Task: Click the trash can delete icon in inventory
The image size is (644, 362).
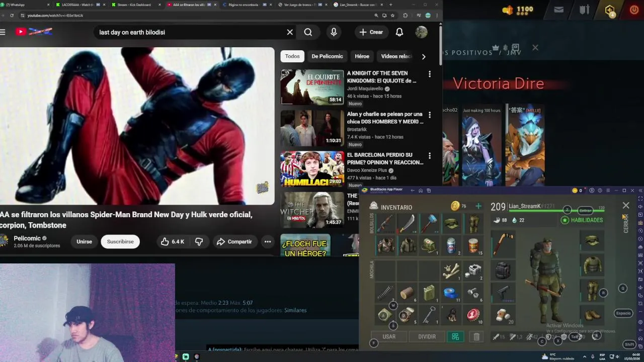Action: tap(476, 337)
